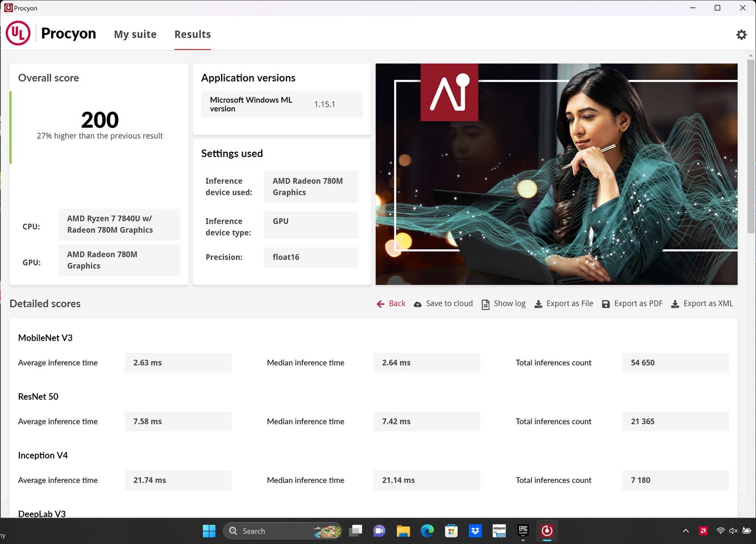Click the Export as XML download icon
The width and height of the screenshot is (756, 544).
point(675,304)
